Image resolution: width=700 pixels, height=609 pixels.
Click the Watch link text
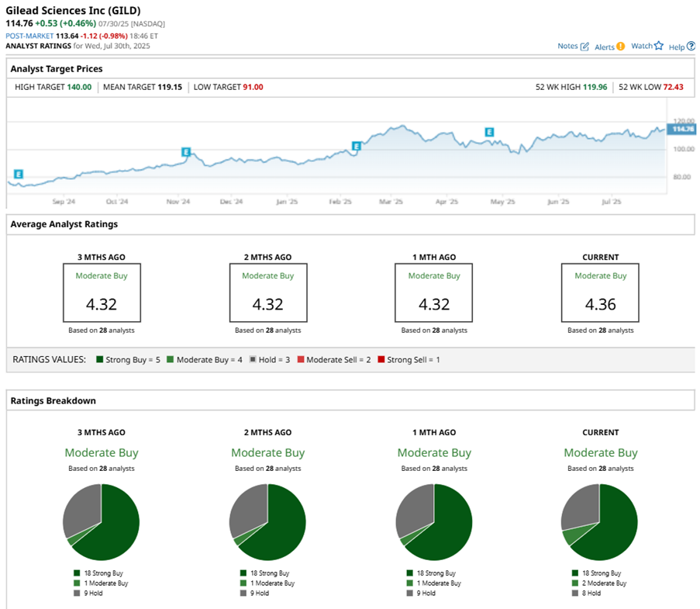click(x=642, y=46)
